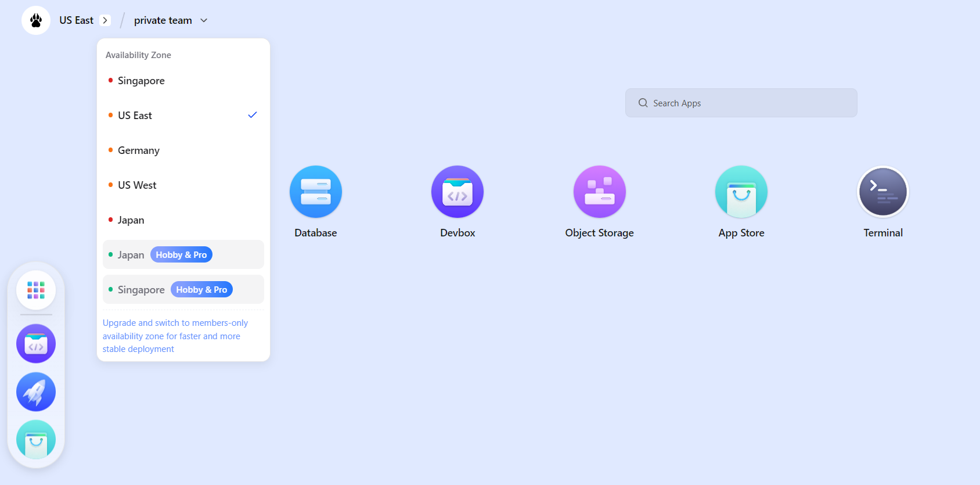
Task: Open App Store from the left dock
Action: tap(36, 440)
